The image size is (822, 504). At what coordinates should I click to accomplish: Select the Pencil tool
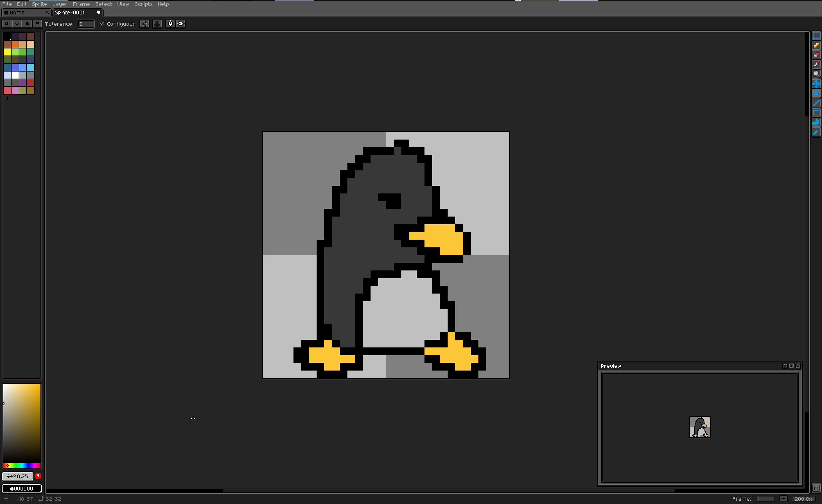[x=816, y=45]
